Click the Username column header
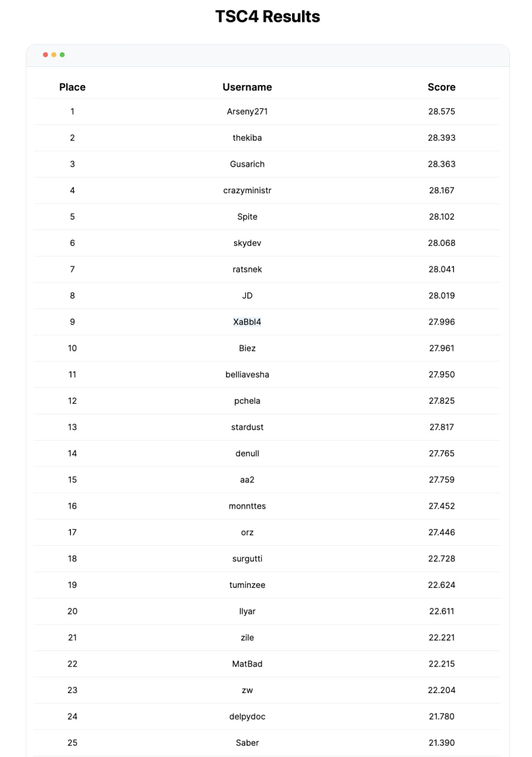The height and width of the screenshot is (757, 532). (247, 87)
